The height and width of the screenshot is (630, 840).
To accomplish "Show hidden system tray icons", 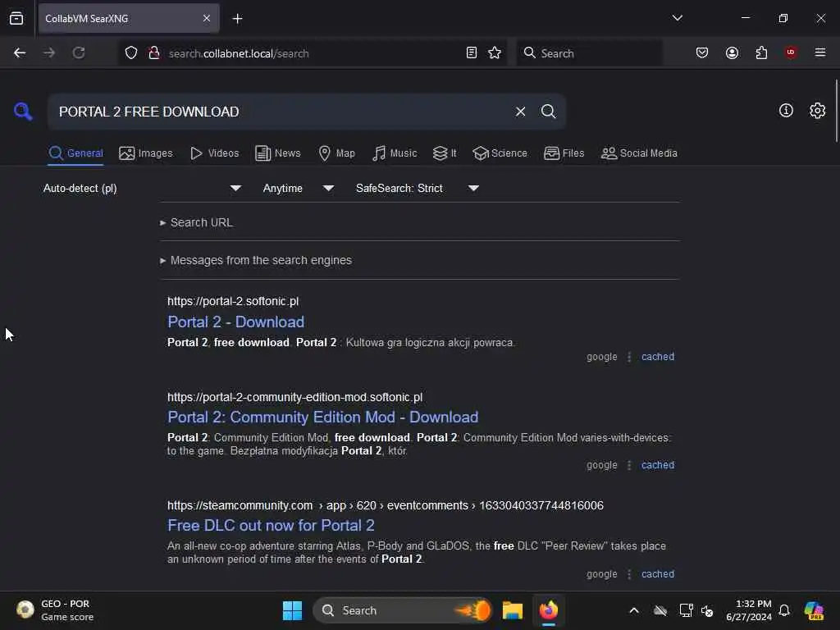I will tap(634, 610).
